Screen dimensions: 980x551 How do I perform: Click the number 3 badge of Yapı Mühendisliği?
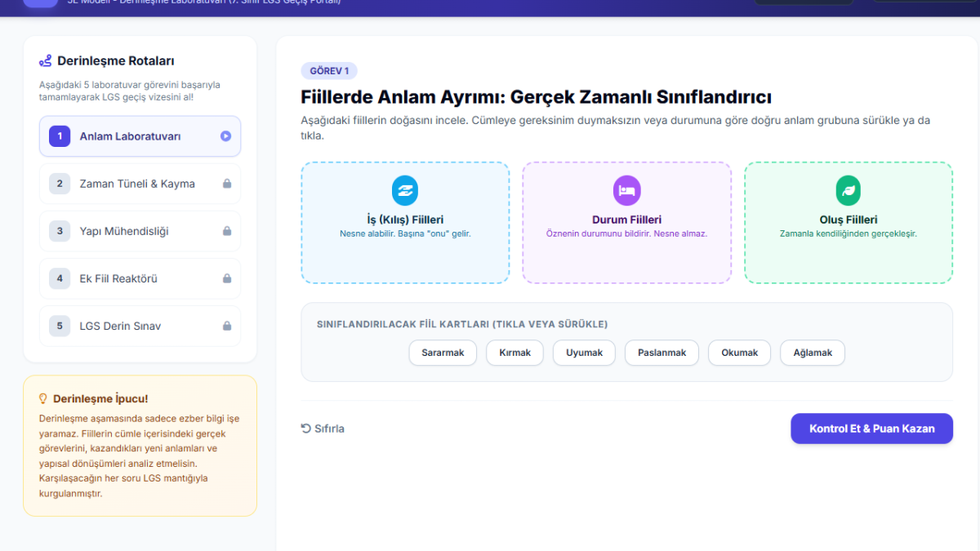[60, 231]
